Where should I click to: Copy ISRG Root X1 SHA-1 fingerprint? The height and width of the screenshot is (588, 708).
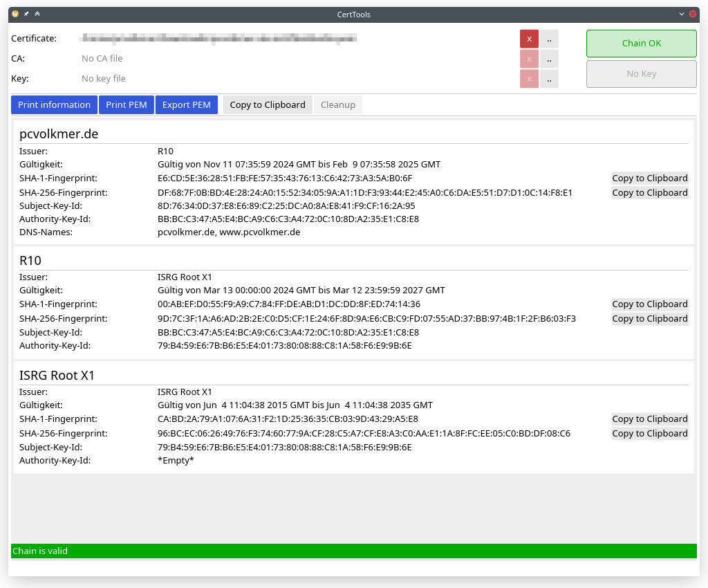[x=649, y=419]
